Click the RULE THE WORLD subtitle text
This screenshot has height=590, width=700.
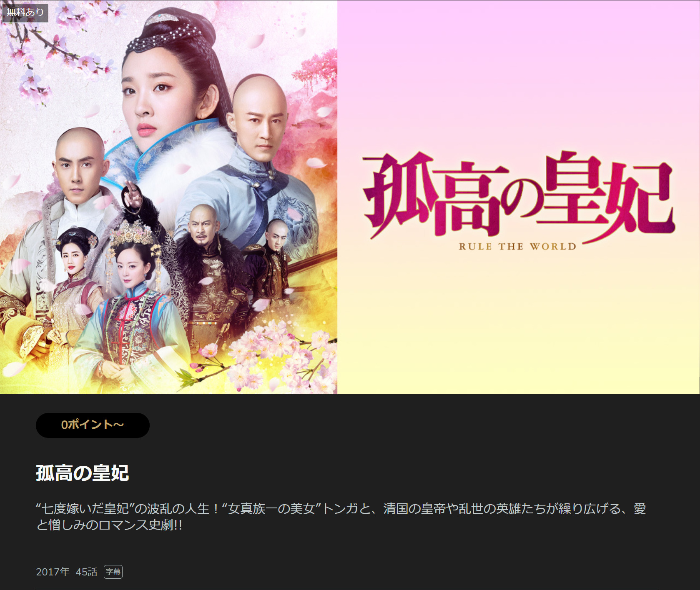click(x=517, y=246)
